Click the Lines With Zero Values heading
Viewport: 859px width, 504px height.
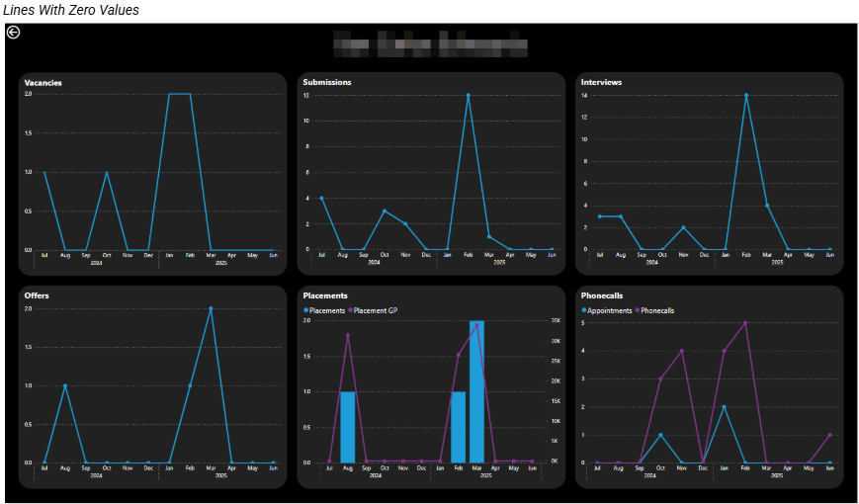71,10
